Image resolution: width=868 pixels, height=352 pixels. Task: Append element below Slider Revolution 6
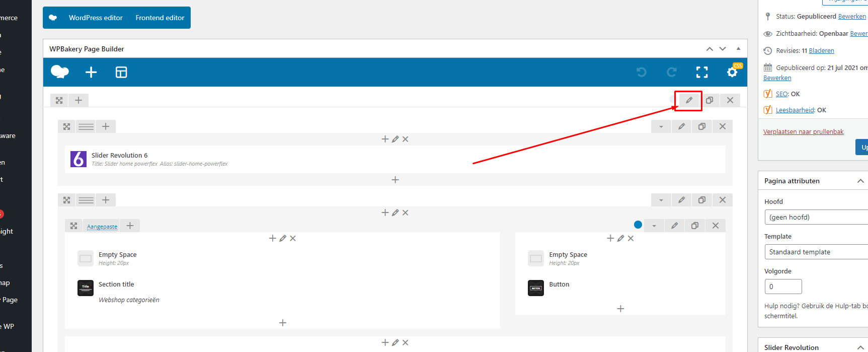(396, 180)
